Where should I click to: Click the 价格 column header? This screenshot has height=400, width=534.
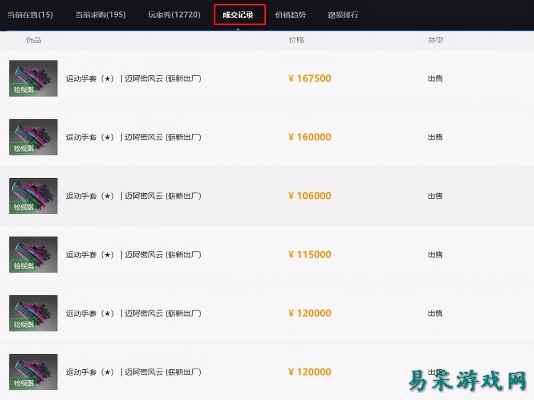click(296, 40)
